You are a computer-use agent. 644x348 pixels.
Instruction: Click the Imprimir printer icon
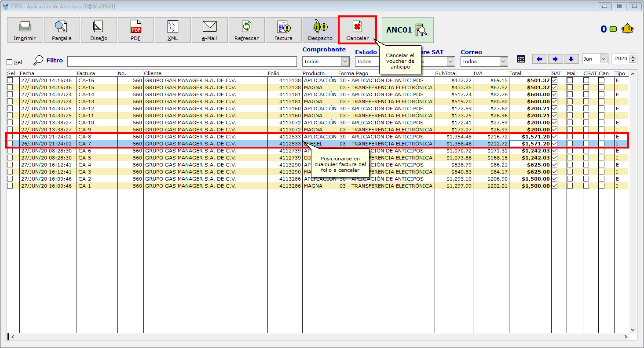point(25,27)
